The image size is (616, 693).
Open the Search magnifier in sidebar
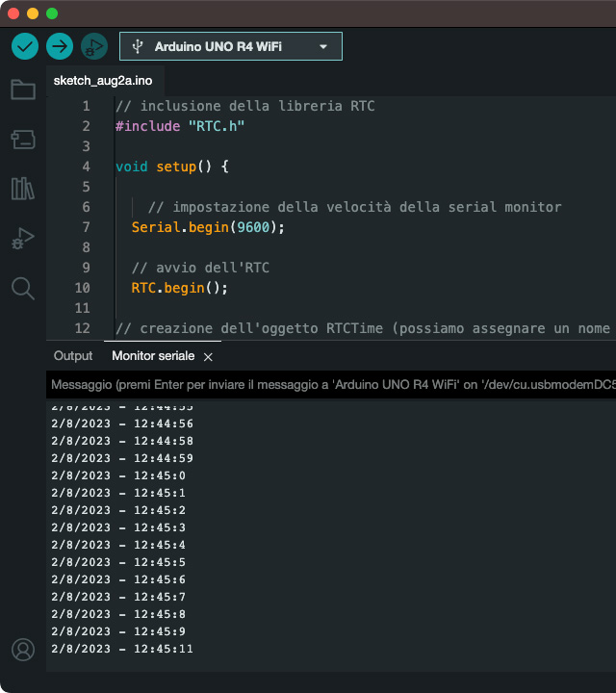(x=23, y=288)
